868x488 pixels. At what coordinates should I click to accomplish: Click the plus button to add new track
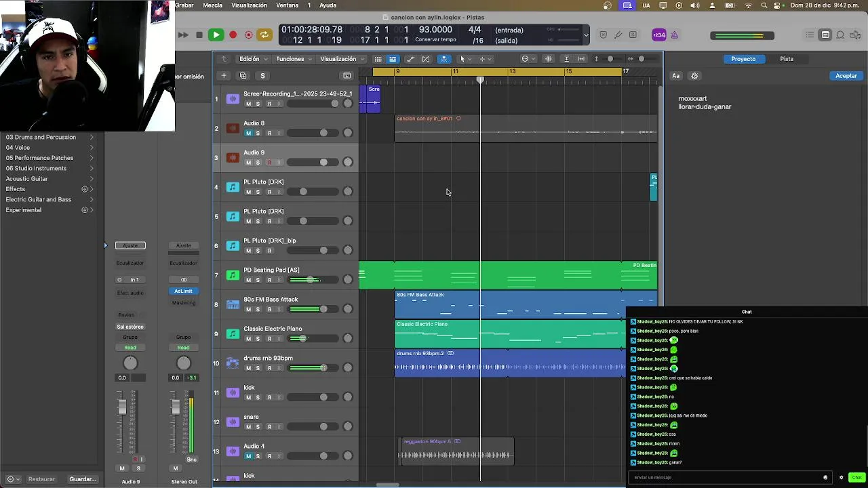pos(224,76)
